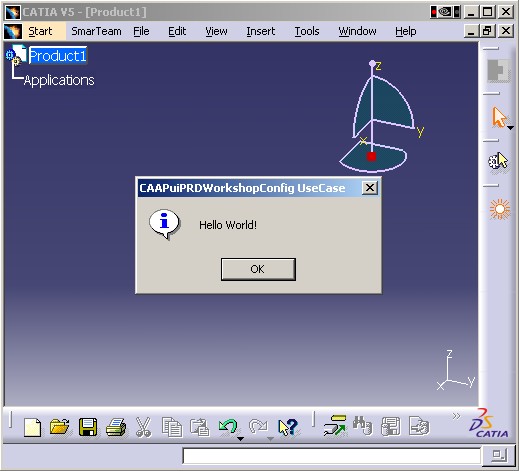Viewport: 519px width, 471px height.
Task: Click the Print icon
Action: pos(116,427)
